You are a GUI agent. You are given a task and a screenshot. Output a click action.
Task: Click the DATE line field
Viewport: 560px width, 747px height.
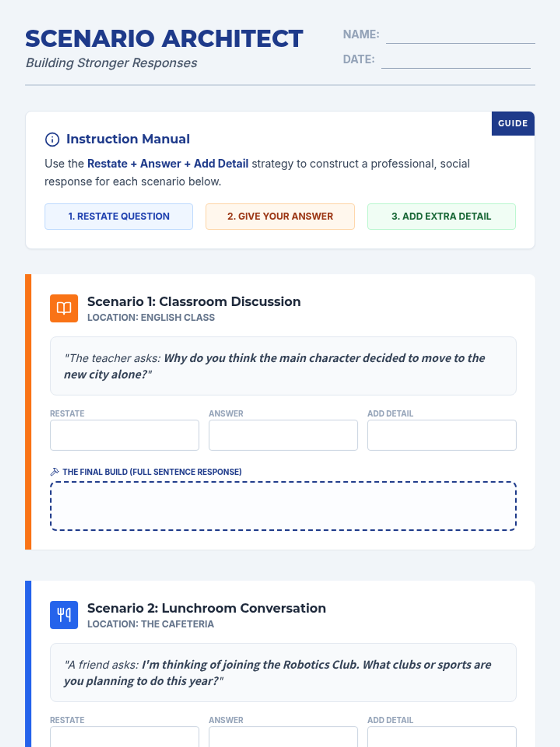tap(456, 60)
